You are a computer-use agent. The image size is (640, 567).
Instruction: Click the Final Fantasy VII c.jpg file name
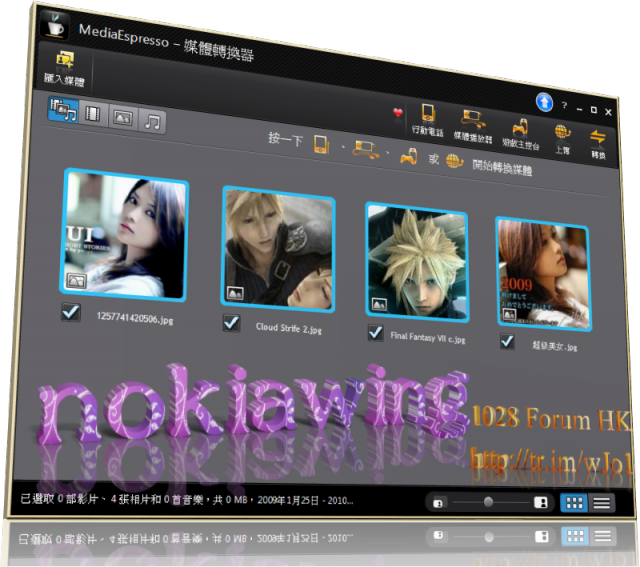click(427, 337)
